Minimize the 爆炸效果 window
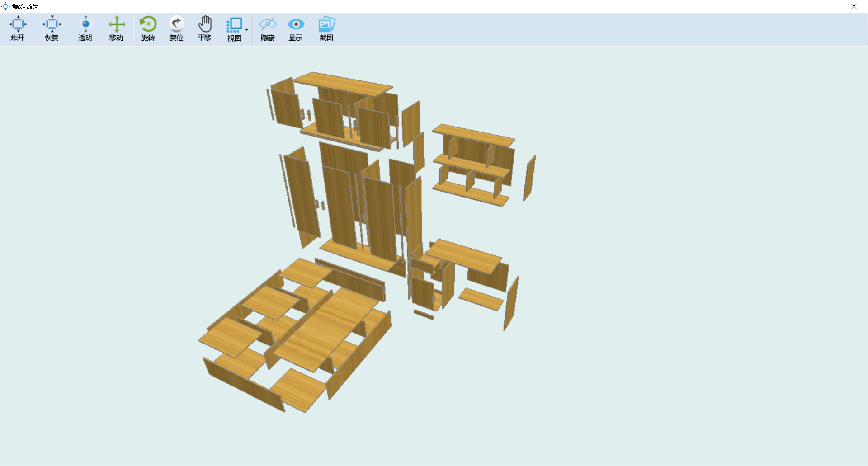The height and width of the screenshot is (466, 868). (x=801, y=6)
